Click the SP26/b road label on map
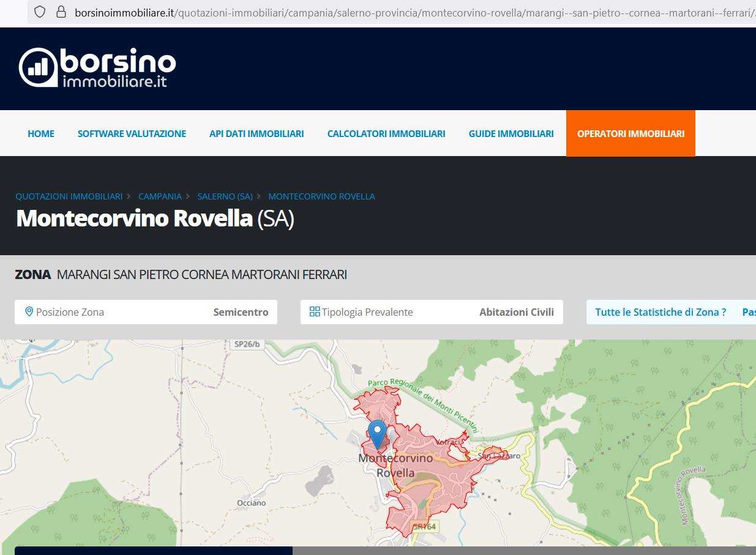Image resolution: width=756 pixels, height=555 pixels. (x=247, y=345)
